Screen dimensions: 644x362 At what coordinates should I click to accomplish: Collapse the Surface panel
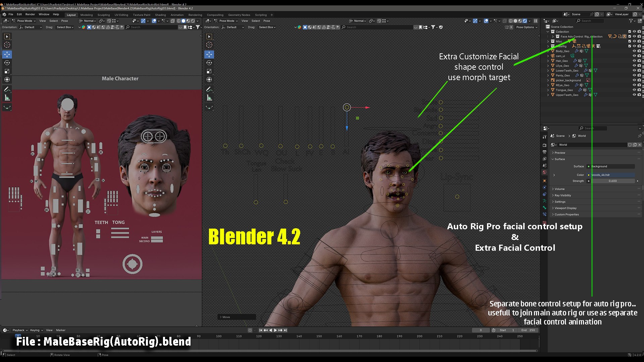(x=595, y=159)
